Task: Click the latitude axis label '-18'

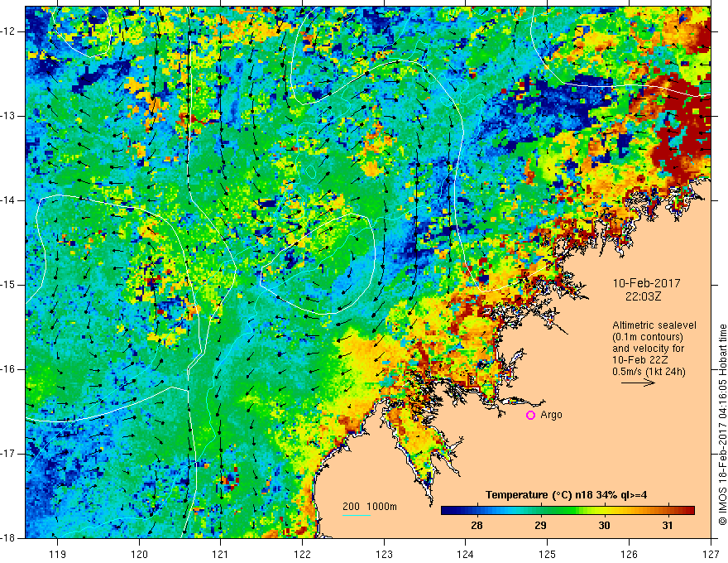Action: click(x=8, y=538)
